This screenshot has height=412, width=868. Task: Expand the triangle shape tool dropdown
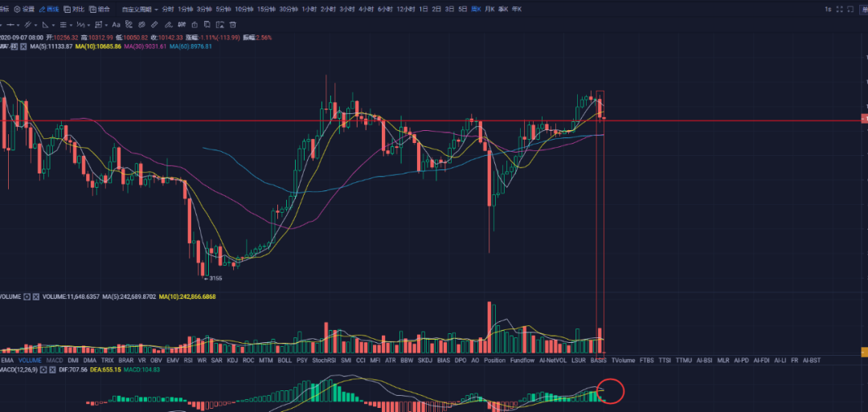pyautogui.click(x=53, y=25)
